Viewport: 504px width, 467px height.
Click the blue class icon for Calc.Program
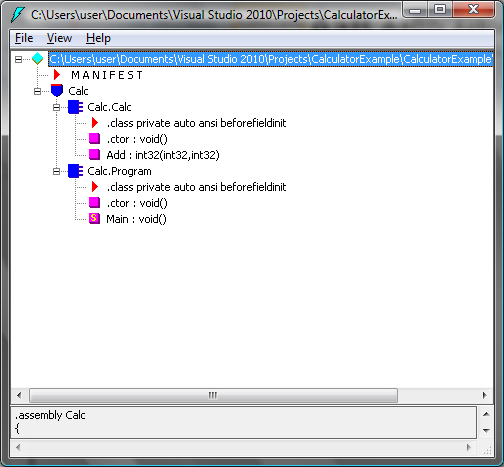pyautogui.click(x=75, y=171)
